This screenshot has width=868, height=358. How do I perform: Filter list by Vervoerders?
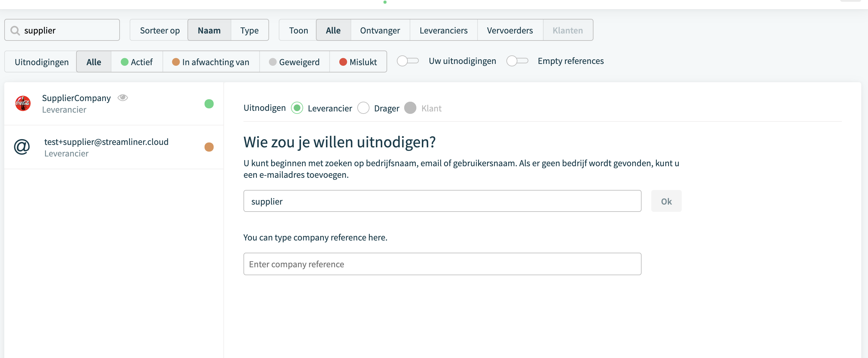click(x=510, y=30)
